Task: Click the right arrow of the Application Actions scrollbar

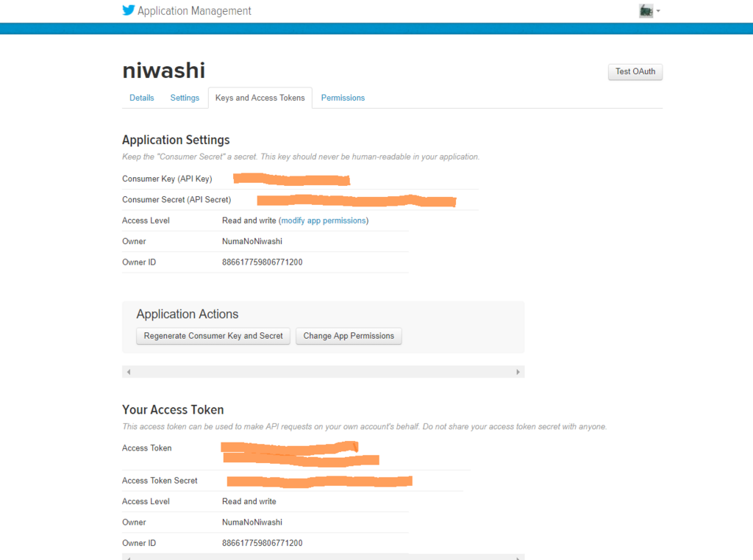Action: click(x=518, y=372)
